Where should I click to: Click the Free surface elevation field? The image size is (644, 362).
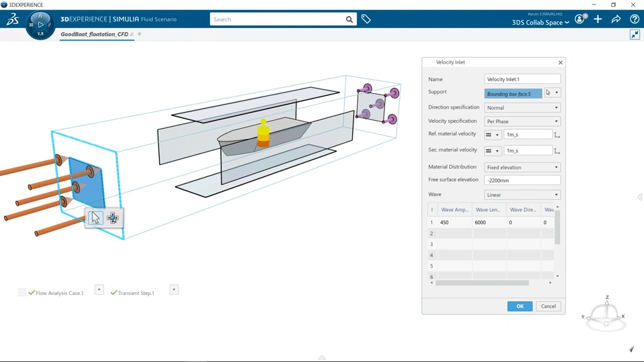[522, 180]
